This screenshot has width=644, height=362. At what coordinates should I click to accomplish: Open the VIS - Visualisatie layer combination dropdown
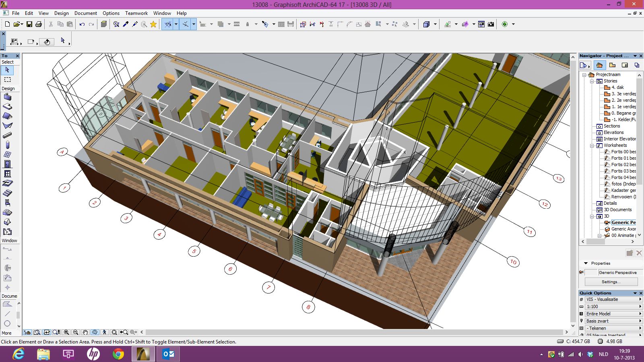(613, 299)
